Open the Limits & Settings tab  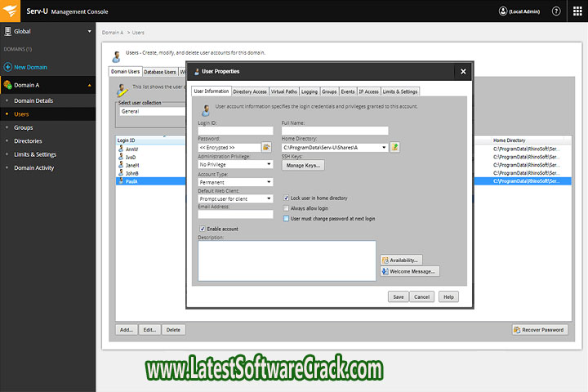400,91
